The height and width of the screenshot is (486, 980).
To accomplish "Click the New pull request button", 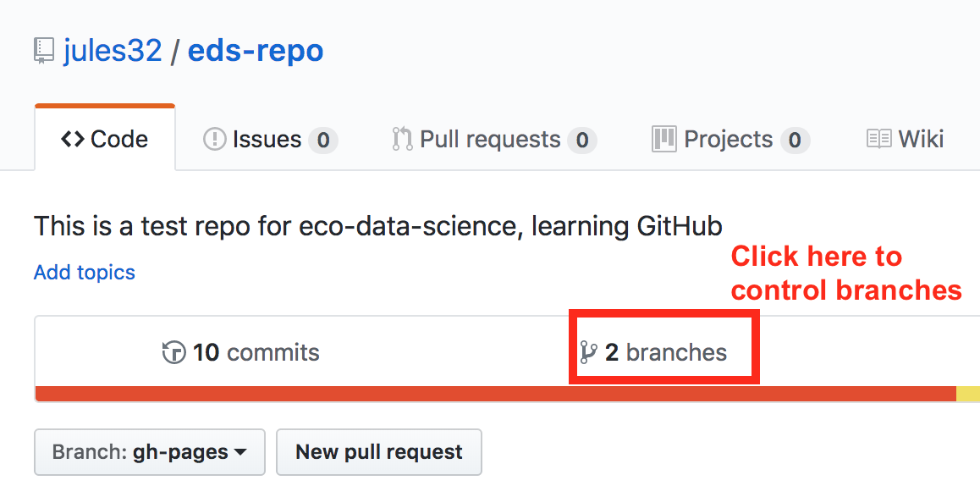I will 379,451.
